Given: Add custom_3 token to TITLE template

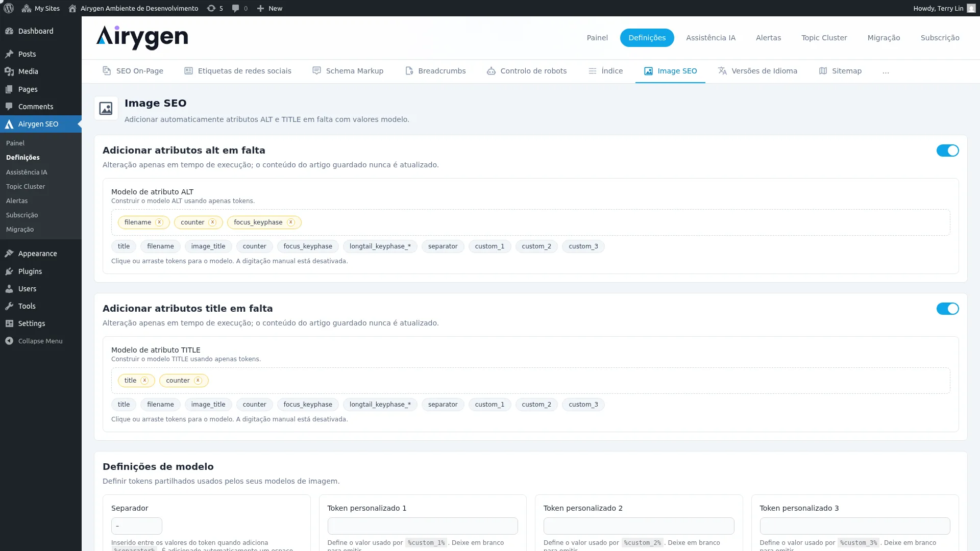Looking at the screenshot, I should (x=583, y=405).
